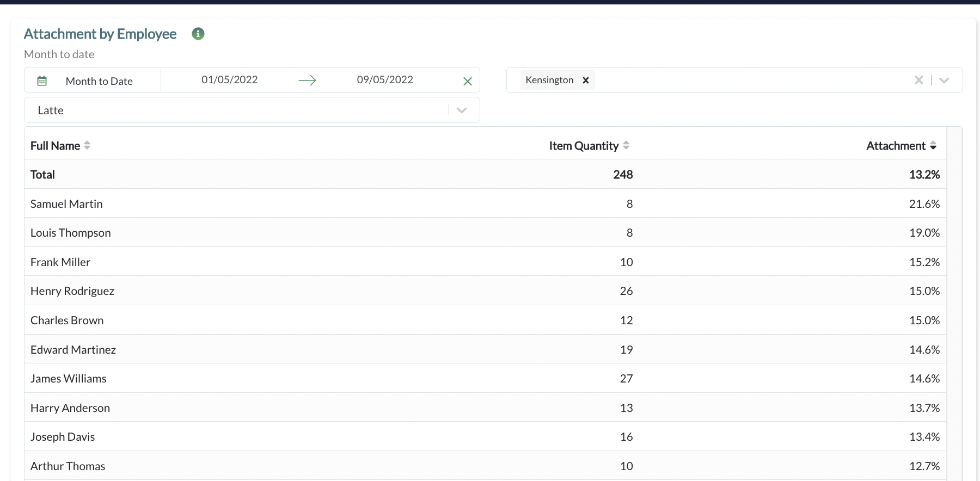This screenshot has height=481, width=980.
Task: Sort table by Item Quantity column
Action: pos(584,146)
